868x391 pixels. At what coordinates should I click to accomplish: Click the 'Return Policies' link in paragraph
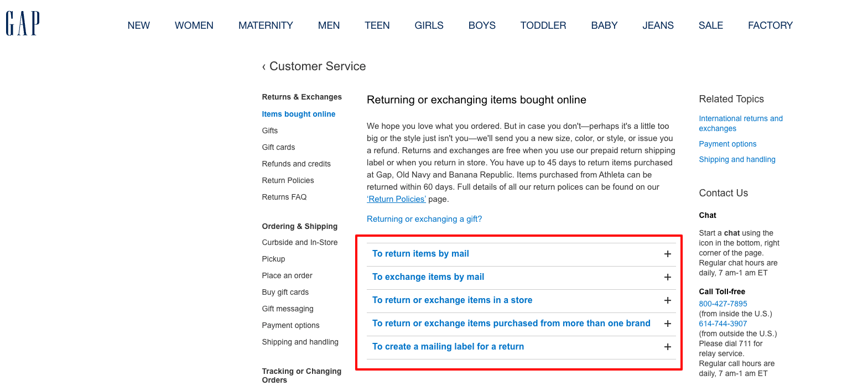[x=397, y=199]
